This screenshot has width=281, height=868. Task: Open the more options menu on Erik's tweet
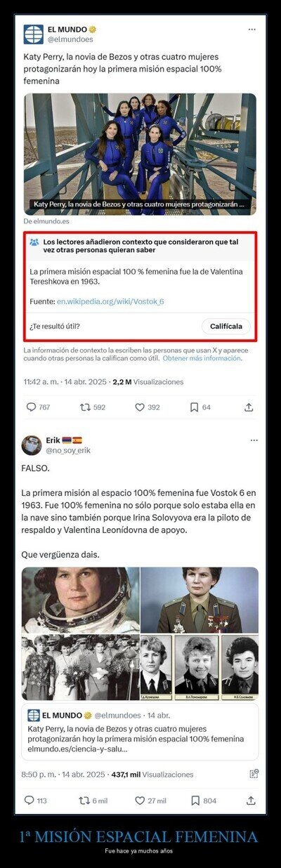pyautogui.click(x=254, y=440)
